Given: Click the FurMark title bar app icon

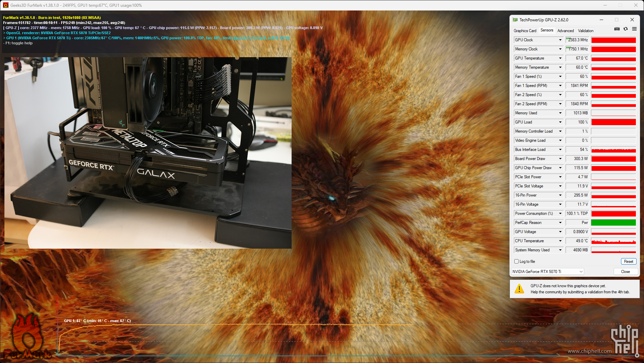Looking at the screenshot, I should [x=6, y=5].
